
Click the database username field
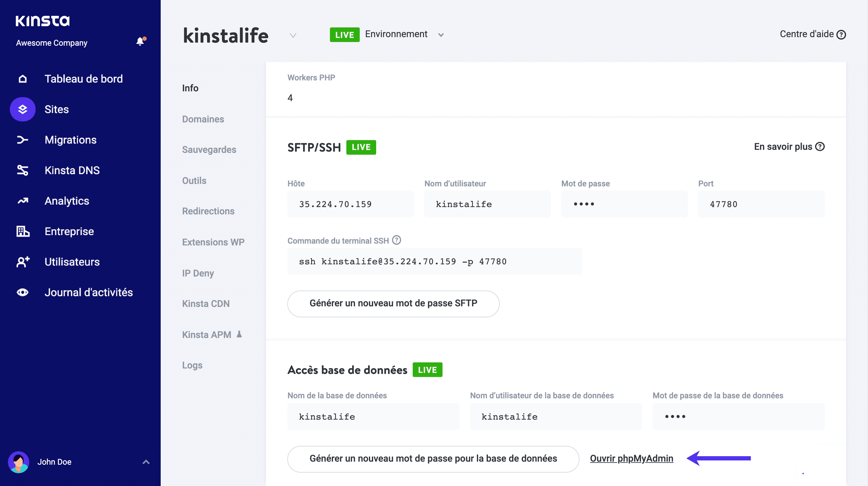point(556,417)
